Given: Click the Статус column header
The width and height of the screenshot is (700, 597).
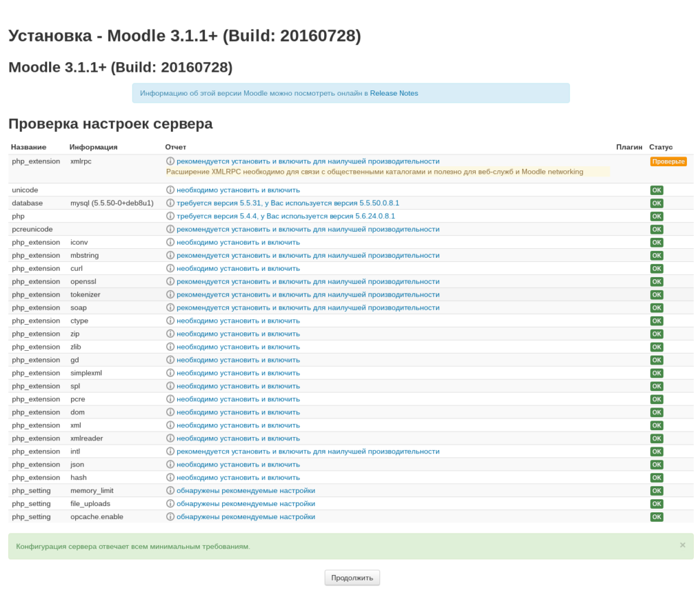Looking at the screenshot, I should tap(661, 147).
